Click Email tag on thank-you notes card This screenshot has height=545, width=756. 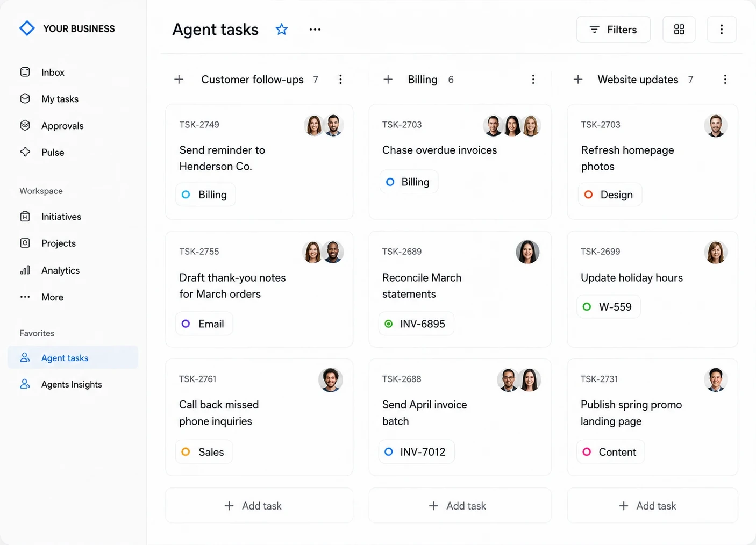(204, 324)
